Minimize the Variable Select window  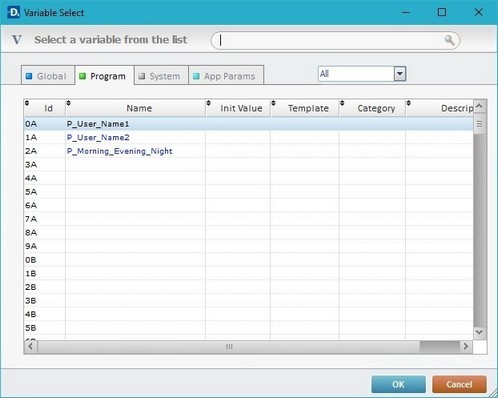coord(406,12)
